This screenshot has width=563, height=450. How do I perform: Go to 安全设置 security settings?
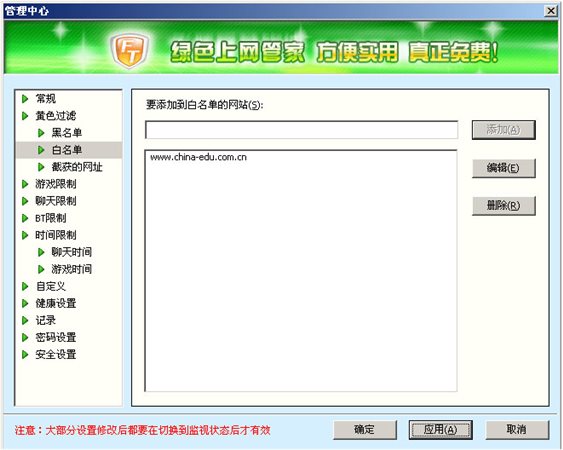pyautogui.click(x=56, y=355)
